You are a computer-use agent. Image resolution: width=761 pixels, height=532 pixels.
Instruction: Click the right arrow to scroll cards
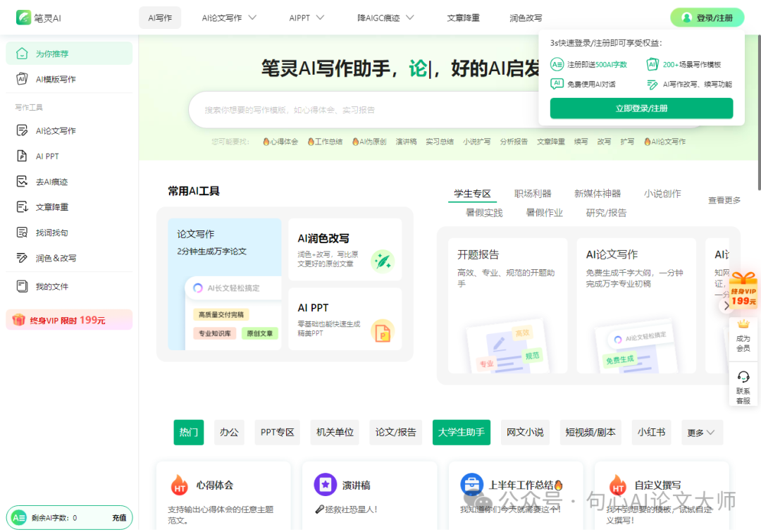click(726, 305)
